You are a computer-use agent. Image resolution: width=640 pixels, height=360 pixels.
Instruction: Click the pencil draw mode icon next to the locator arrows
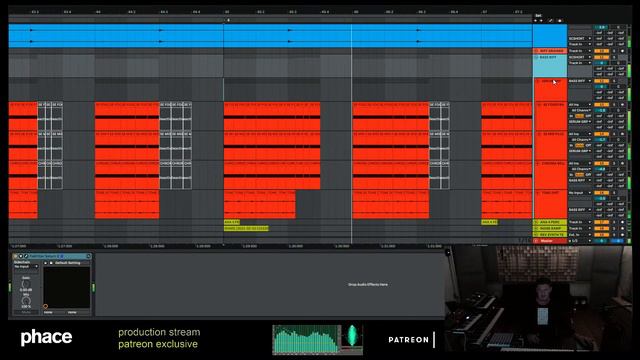point(551,20)
